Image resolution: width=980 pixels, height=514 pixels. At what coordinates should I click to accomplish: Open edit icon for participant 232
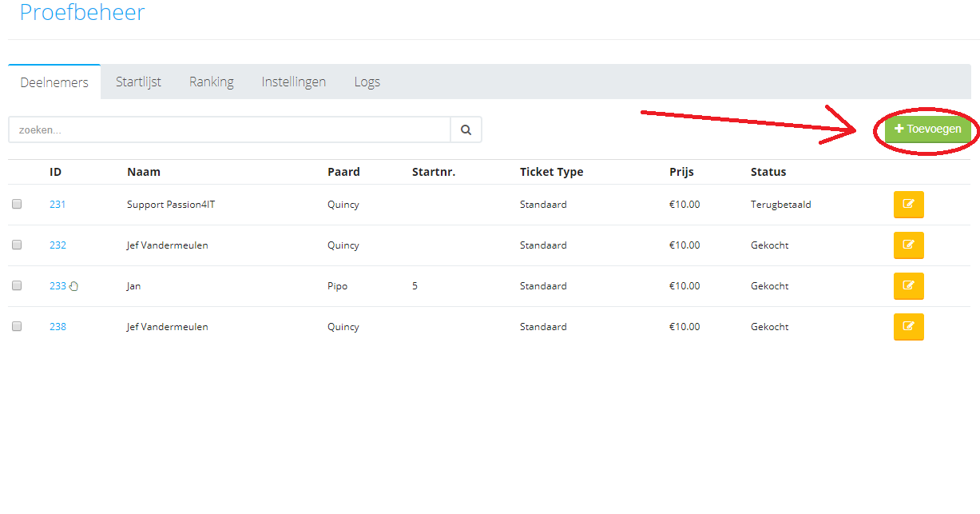[908, 245]
